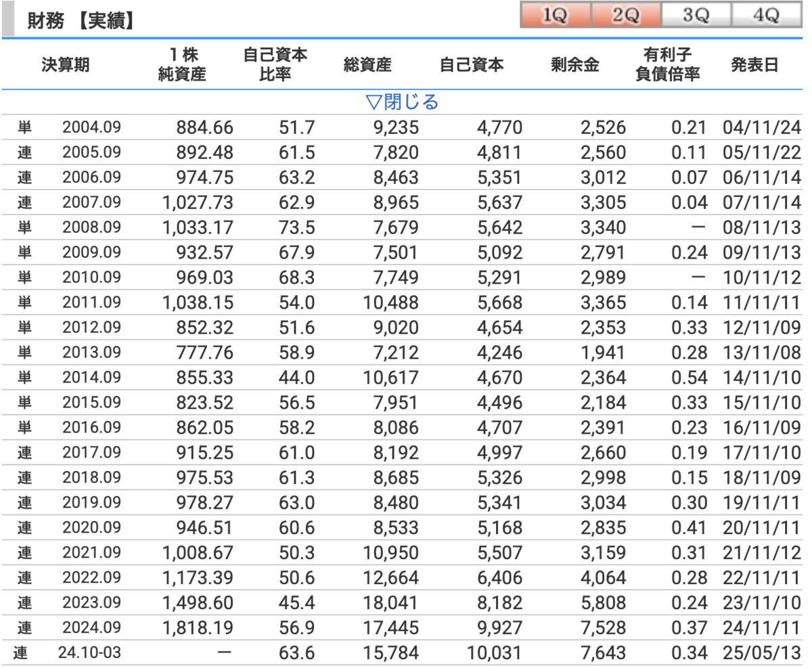Select period 2007.09 cell
This screenshot has width=812, height=668.
click(x=91, y=202)
